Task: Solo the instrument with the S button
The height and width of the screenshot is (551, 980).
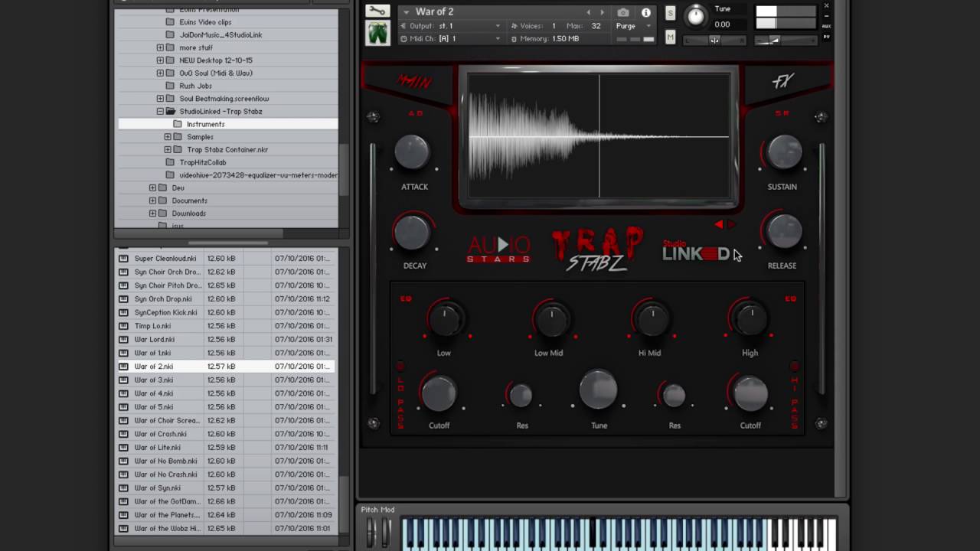Action: point(671,13)
